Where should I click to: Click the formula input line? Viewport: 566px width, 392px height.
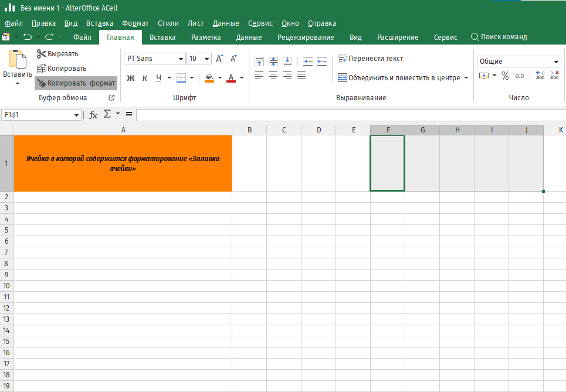point(351,115)
